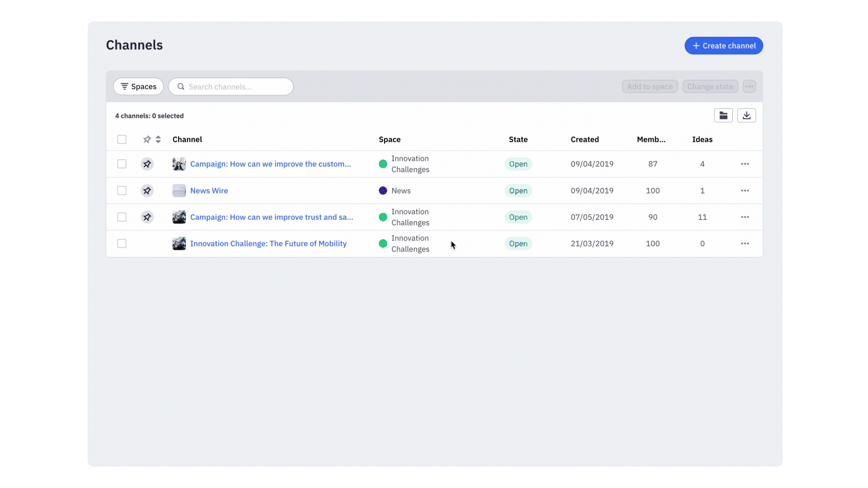
Task: Check the News Wire row checkbox
Action: tap(122, 191)
